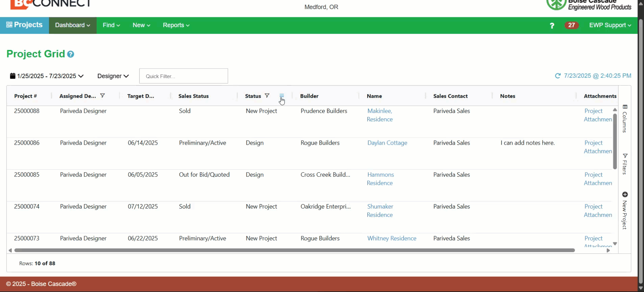Open the EWP Support user menu
Screen dimensions: 644x292
tap(610, 25)
